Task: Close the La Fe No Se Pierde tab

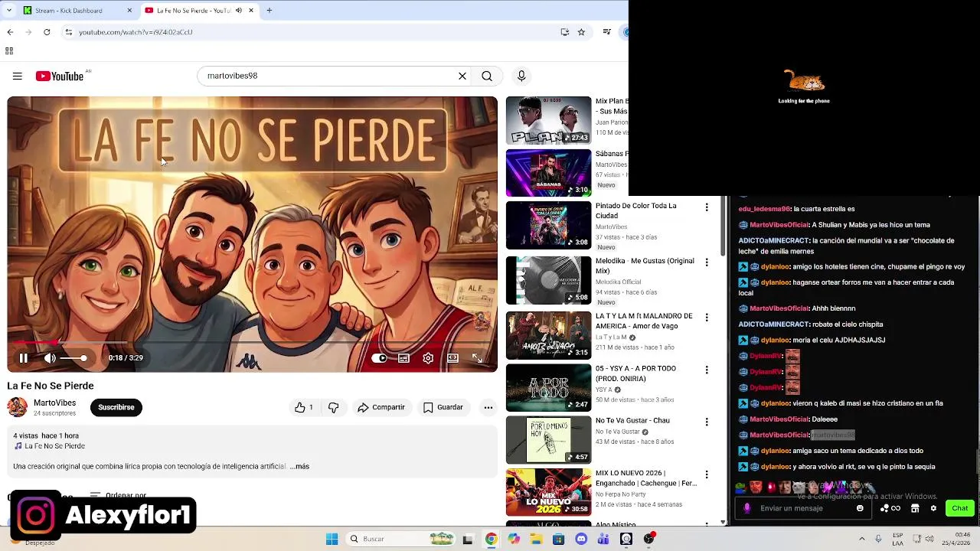Action: (x=250, y=11)
